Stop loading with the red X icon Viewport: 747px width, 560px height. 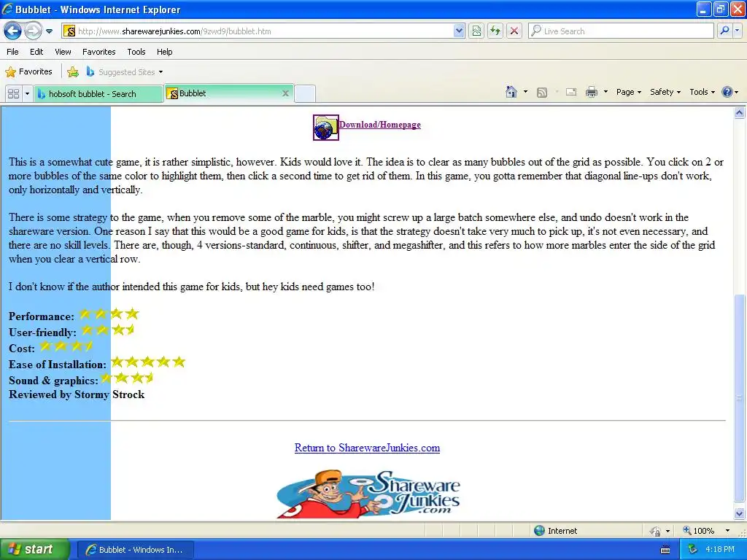[x=514, y=31]
